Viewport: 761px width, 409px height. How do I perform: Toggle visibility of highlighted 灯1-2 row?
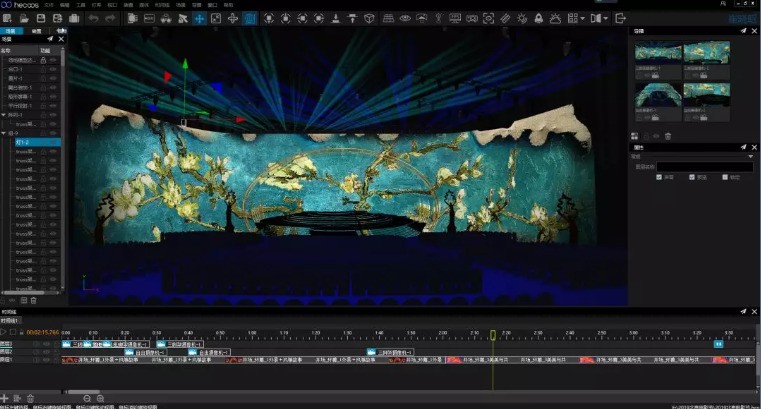pyautogui.click(x=53, y=142)
